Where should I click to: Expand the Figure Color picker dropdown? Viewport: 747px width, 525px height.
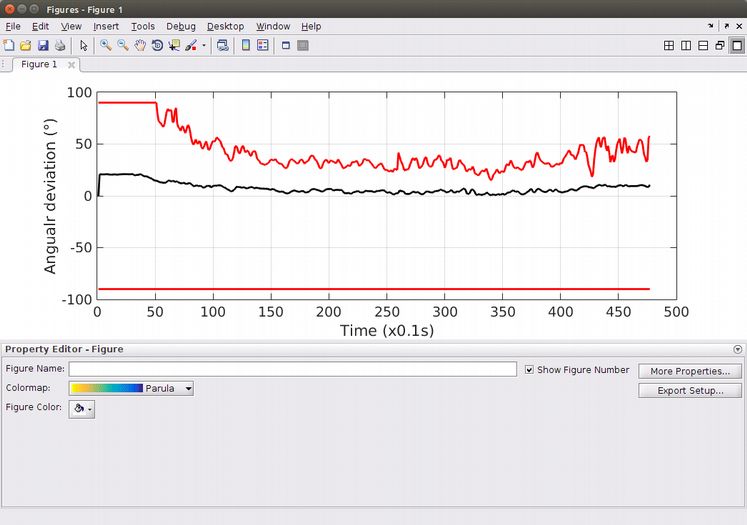89,409
